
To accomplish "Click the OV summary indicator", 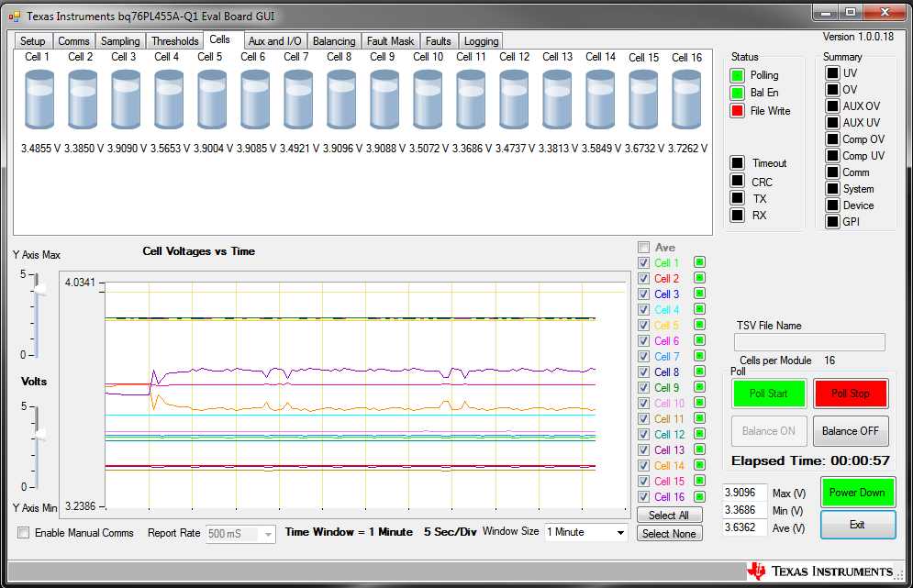I will point(832,89).
